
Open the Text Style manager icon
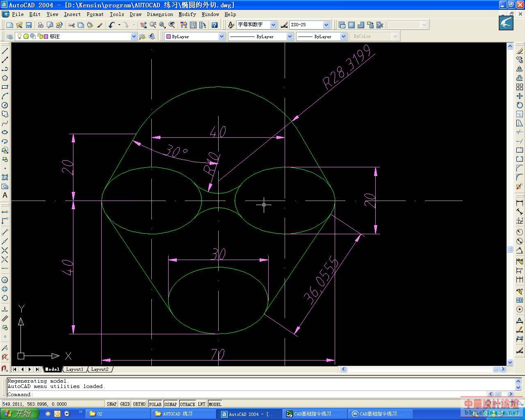pyautogui.click(x=231, y=25)
